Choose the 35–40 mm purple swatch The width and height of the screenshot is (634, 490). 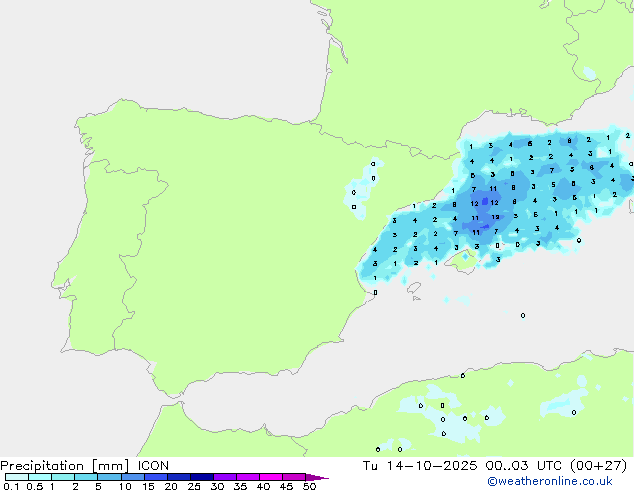(250, 478)
